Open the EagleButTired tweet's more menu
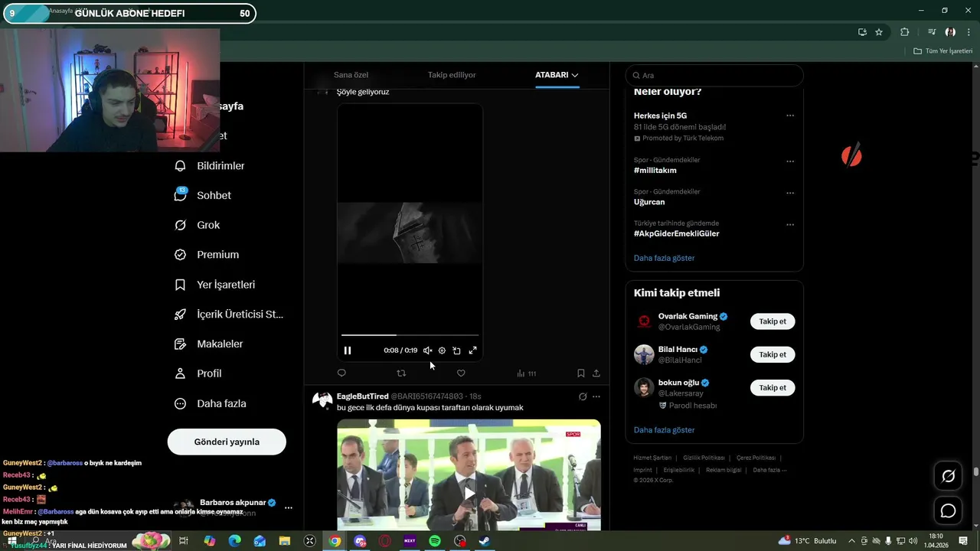Screen dimensions: 980x551 (596, 396)
